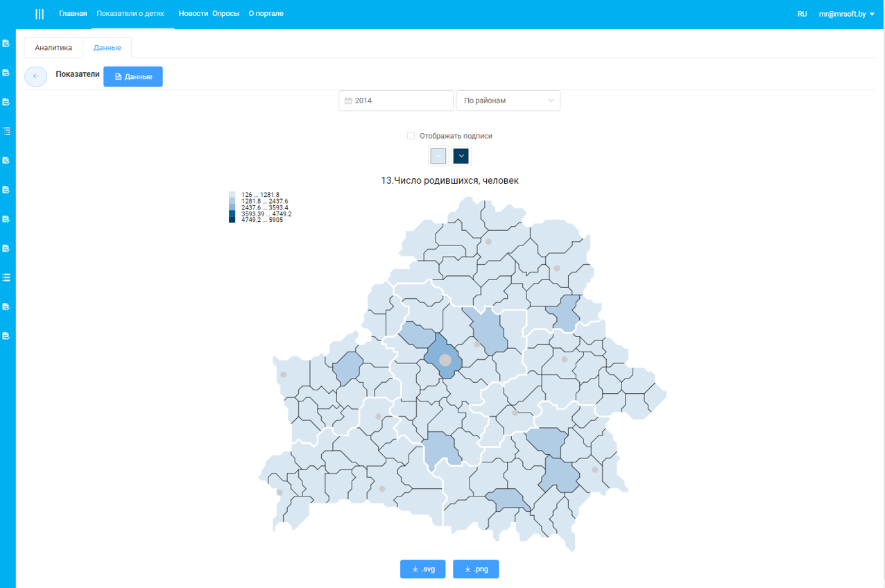This screenshot has width=885, height=588.
Task: Click the back arrow round button
Action: (x=35, y=76)
